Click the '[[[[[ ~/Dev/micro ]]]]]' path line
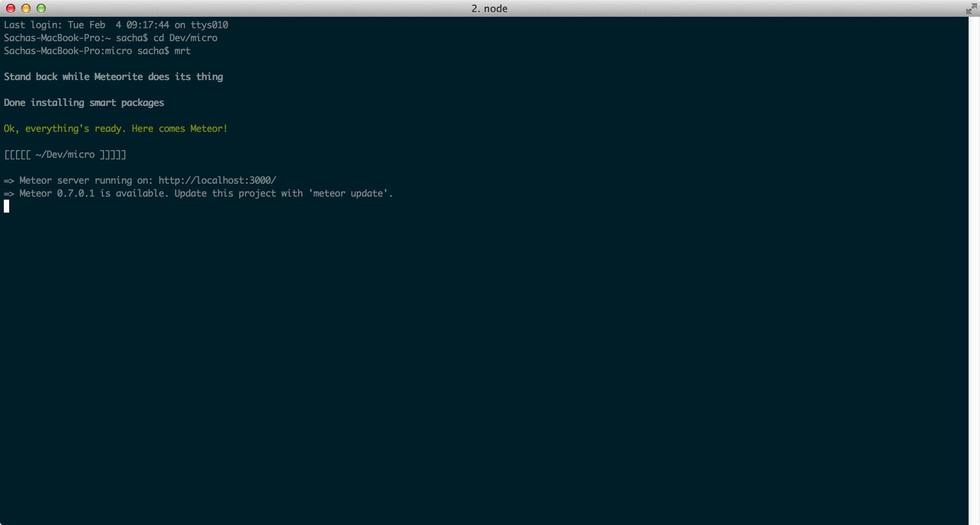This screenshot has height=525, width=980. click(65, 154)
